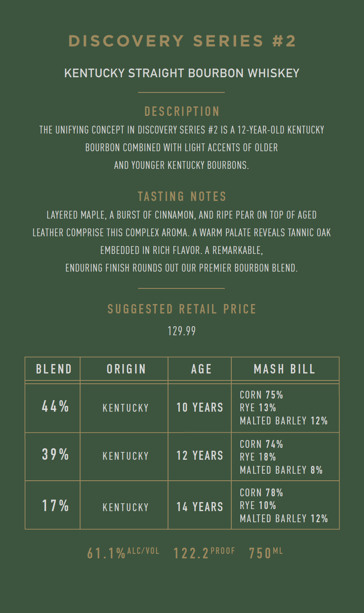Select the 129.99 price value
The width and height of the screenshot is (364, 613).
(182, 331)
